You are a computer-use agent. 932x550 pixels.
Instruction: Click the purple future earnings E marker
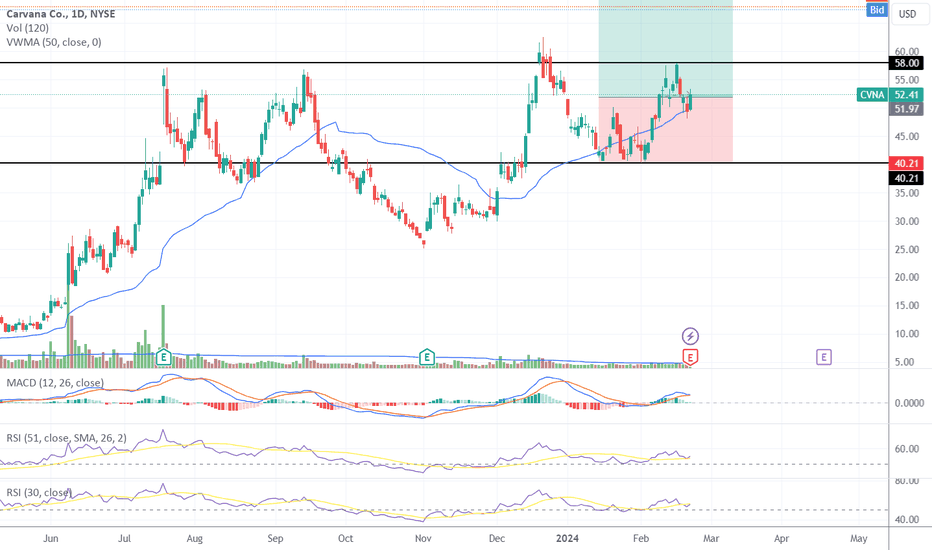823,357
